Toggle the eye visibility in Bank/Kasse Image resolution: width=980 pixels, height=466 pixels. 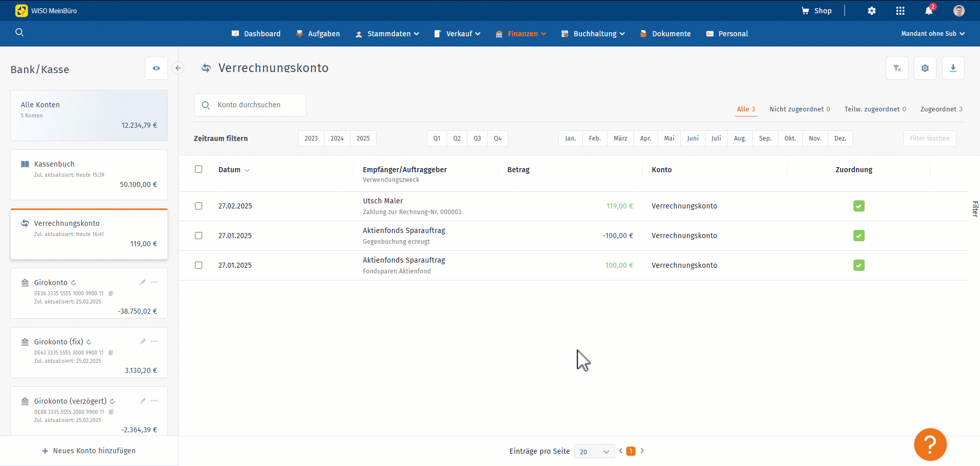[156, 68]
